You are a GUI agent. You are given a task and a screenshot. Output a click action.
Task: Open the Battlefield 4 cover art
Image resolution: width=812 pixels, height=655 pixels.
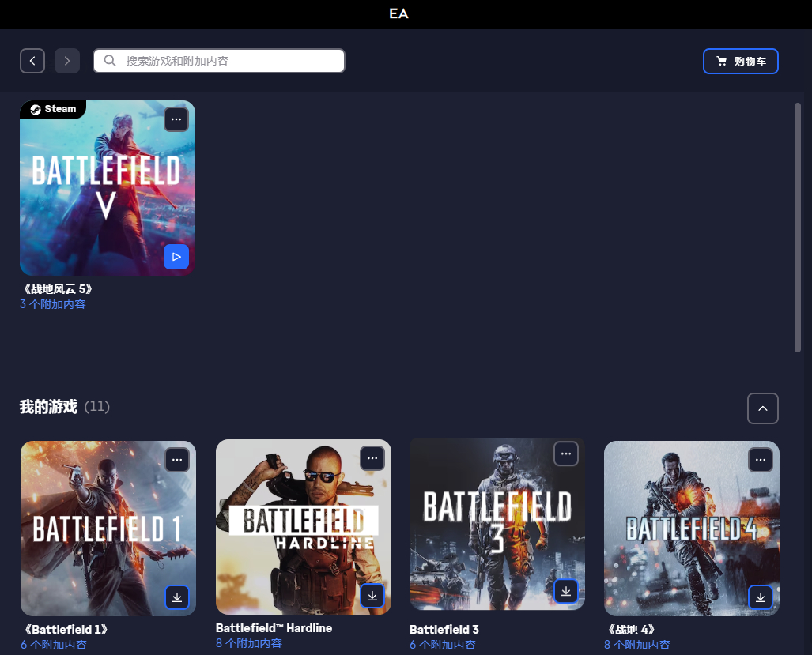691,529
